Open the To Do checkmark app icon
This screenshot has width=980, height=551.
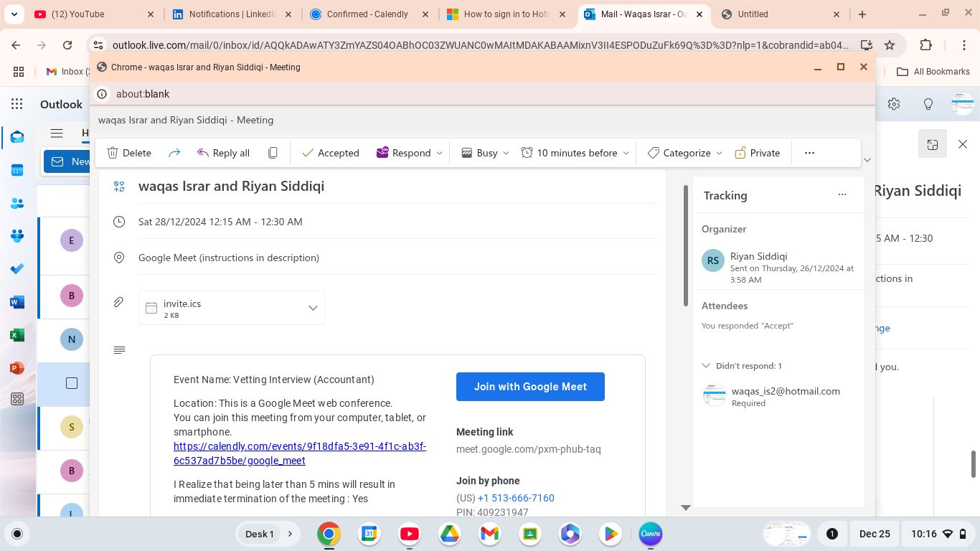(x=17, y=269)
